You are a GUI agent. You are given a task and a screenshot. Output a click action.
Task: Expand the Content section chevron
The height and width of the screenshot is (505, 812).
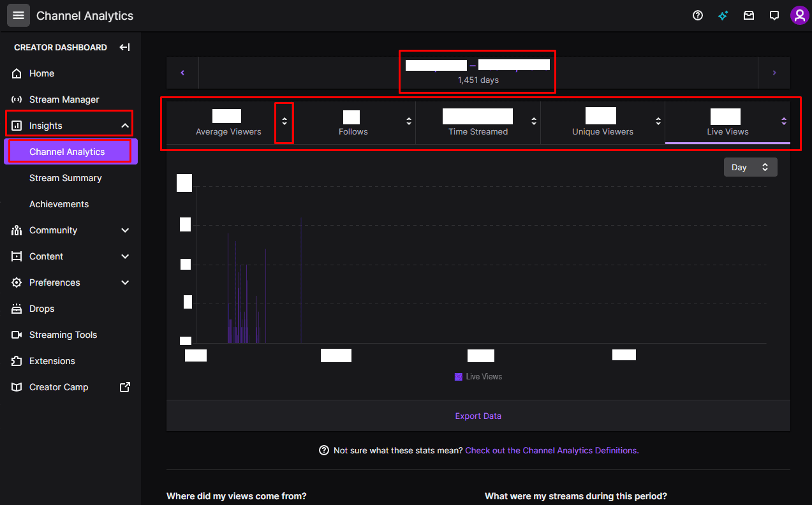[125, 256]
